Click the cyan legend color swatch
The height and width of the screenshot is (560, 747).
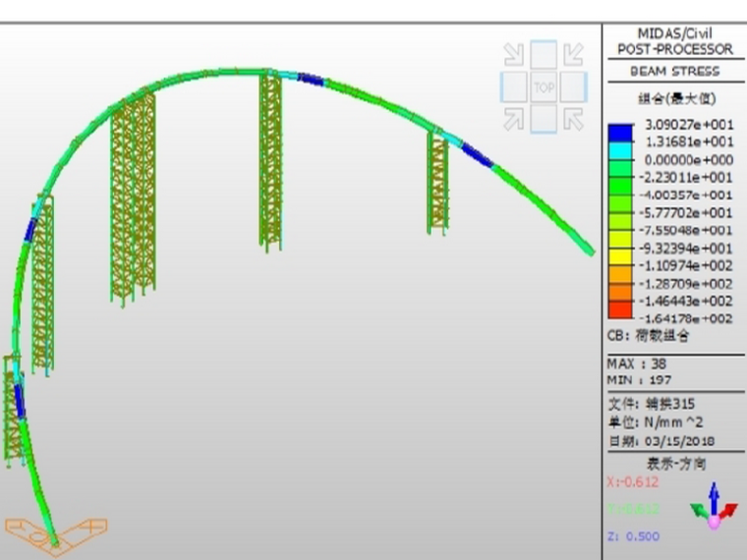coord(620,150)
